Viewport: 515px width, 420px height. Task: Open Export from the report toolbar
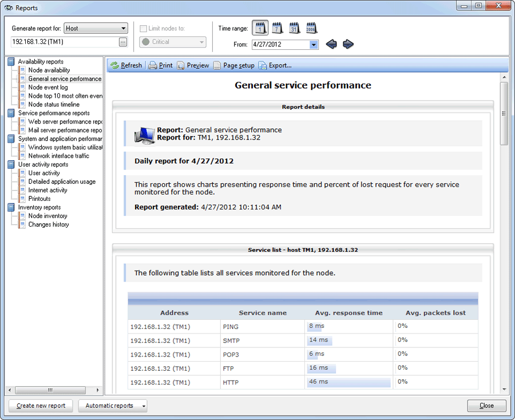(275, 65)
